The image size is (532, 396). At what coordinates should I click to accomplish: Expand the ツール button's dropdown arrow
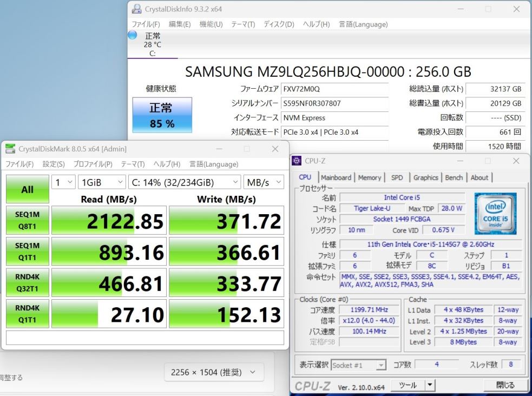[x=430, y=385]
